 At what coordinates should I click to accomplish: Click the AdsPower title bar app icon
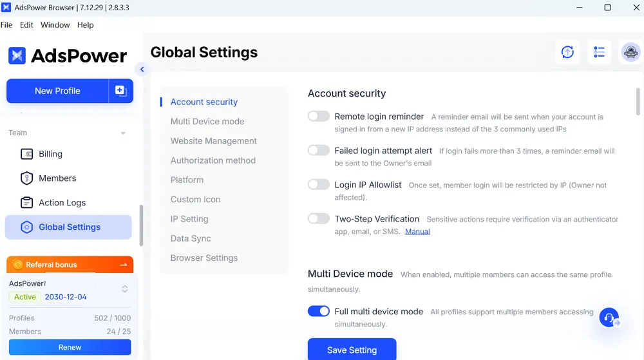pyautogui.click(x=6, y=7)
